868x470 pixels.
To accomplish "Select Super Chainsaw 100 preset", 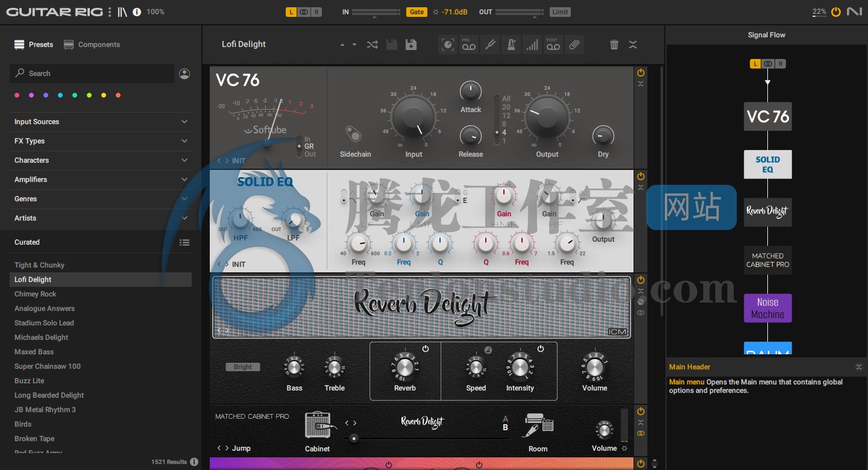I will (101, 366).
